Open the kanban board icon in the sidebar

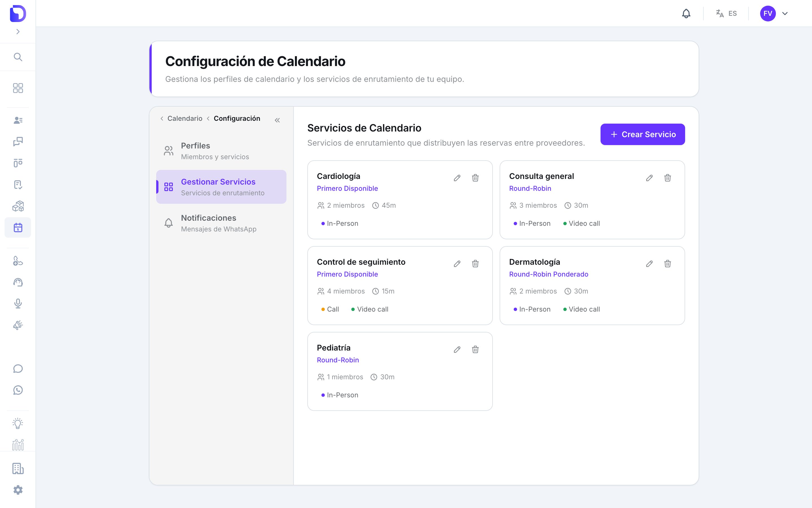[18, 163]
